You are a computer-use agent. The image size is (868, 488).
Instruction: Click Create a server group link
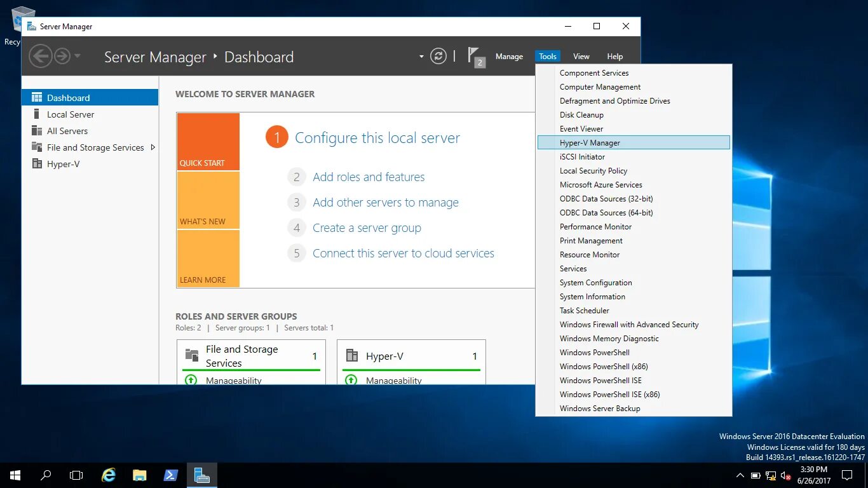(x=367, y=228)
